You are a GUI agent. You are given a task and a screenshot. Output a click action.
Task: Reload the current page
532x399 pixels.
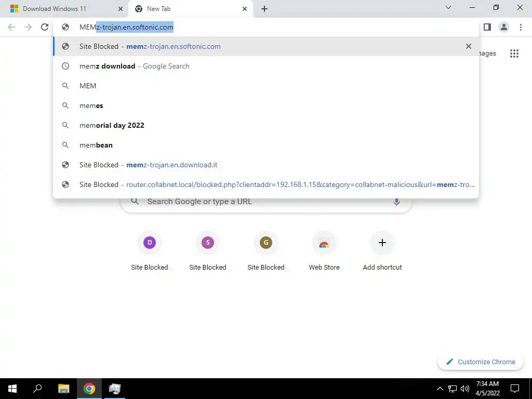45,27
